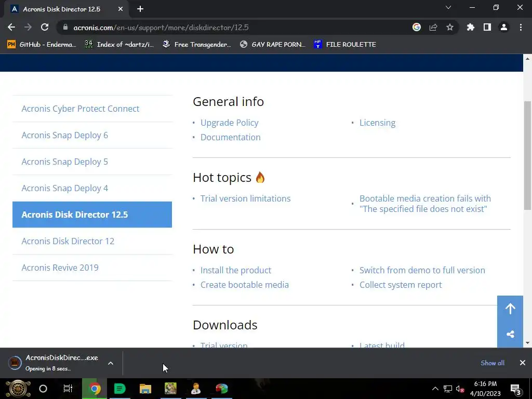Open the FILE ROULETTE bookmark

(345, 45)
